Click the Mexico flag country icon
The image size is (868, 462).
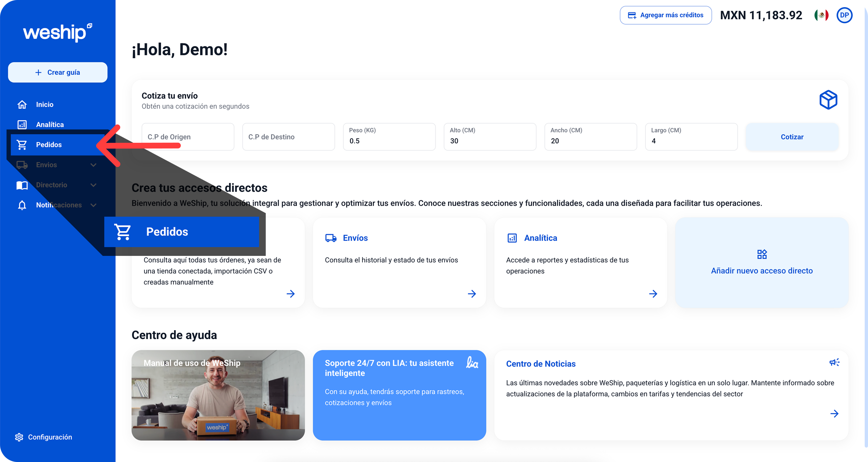[821, 15]
